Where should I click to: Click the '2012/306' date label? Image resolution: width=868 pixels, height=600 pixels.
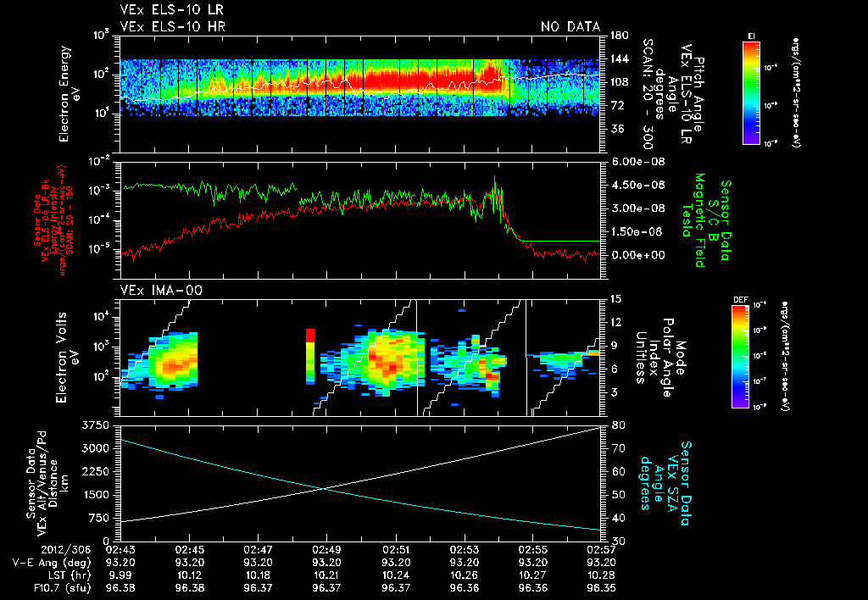click(x=66, y=550)
